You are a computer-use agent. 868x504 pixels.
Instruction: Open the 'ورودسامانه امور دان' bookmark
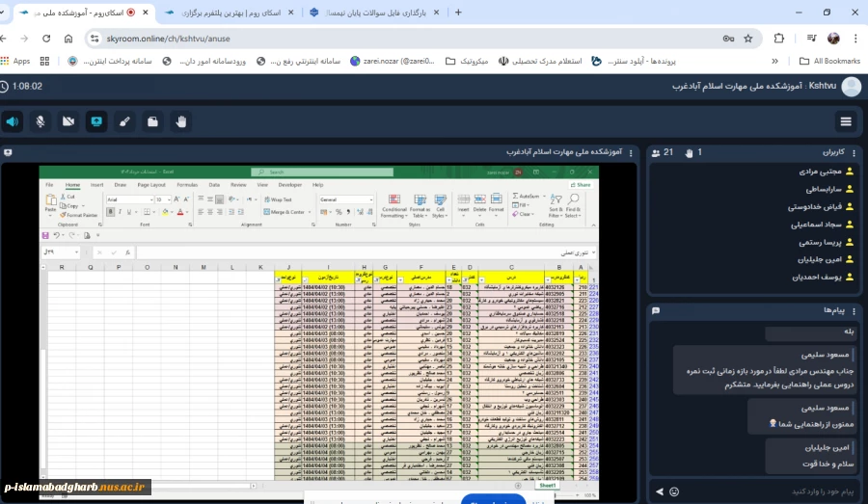point(204,62)
